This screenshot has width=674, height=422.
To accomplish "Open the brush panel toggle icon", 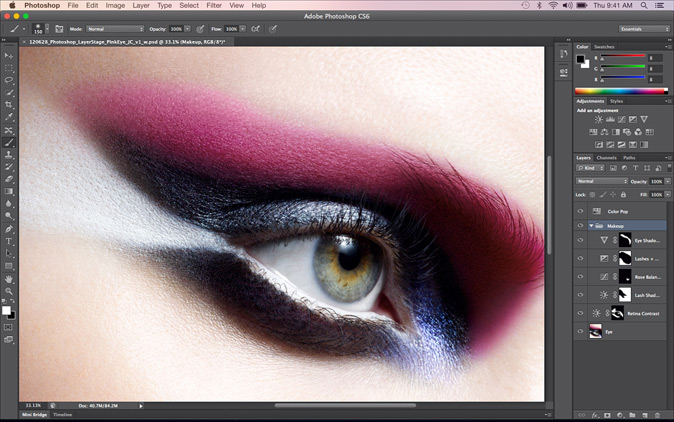I will click(x=59, y=29).
